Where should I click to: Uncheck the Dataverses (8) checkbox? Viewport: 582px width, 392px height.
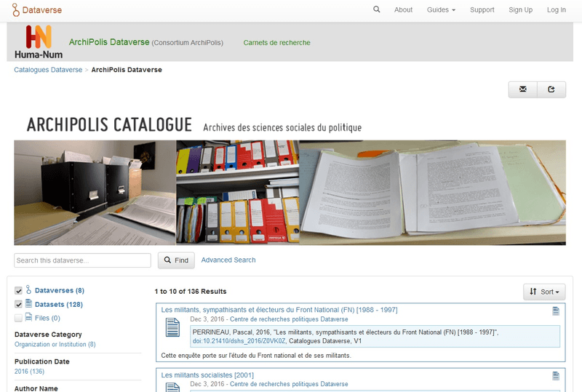(x=19, y=291)
